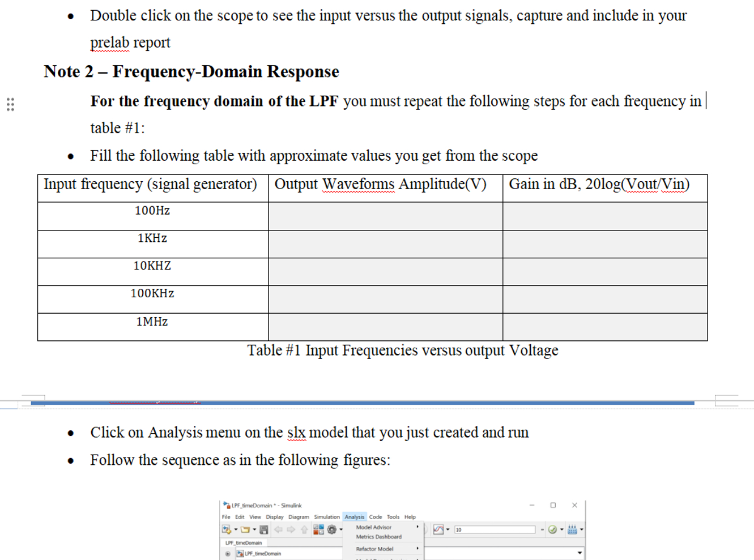Expand the Model Advisor submenu
754x560 pixels.
[x=373, y=526]
